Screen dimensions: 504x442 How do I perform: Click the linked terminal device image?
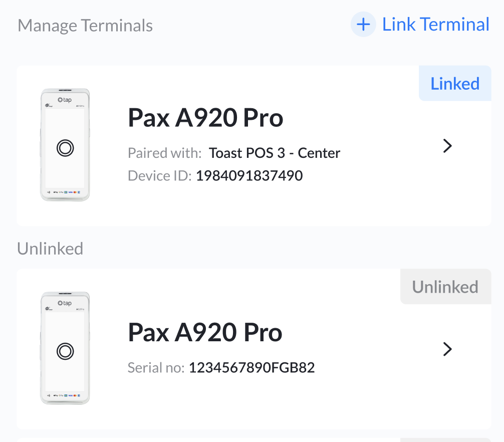[65, 145]
